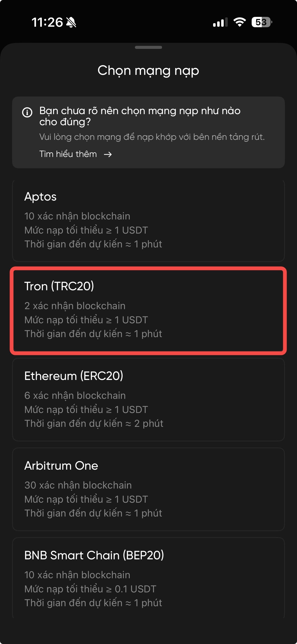Tap the arrow next to Tìm hiểu thêm
297x644 pixels.
(x=108, y=154)
